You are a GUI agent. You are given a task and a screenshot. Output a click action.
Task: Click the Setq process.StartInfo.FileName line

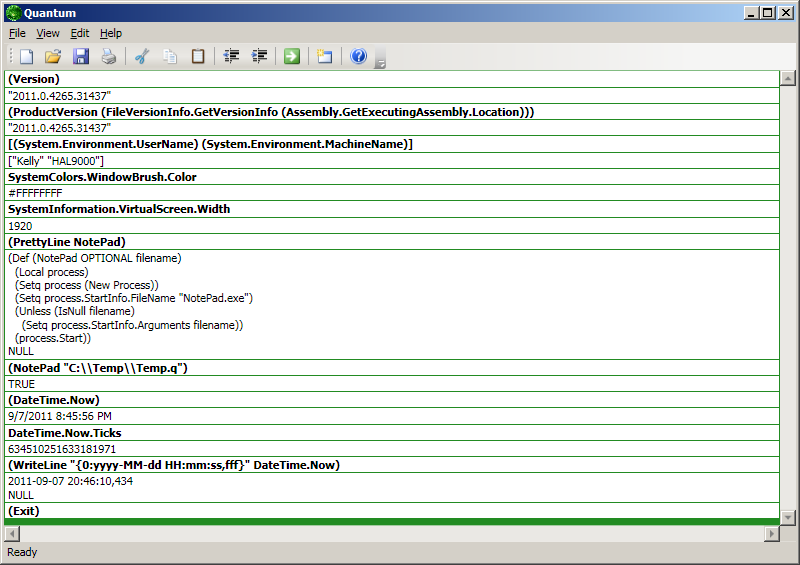point(134,298)
